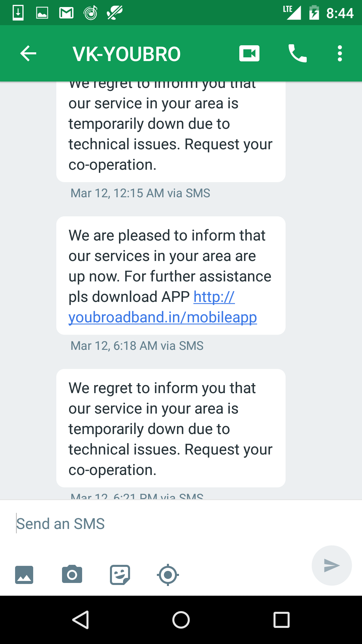Open the sticker picker
The width and height of the screenshot is (362, 644).
[120, 575]
